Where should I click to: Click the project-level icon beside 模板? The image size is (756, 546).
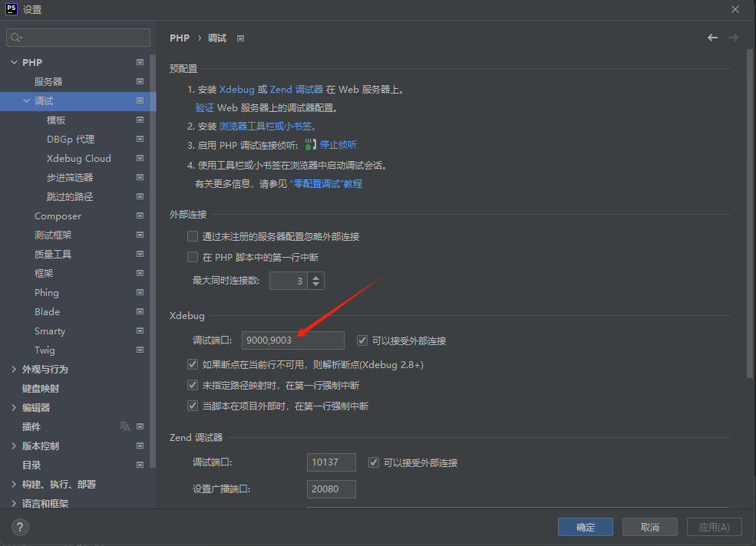click(x=140, y=120)
